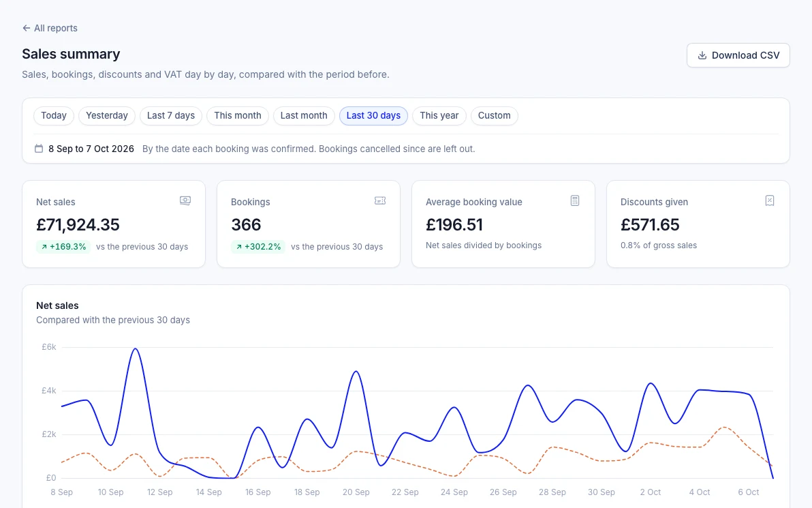Click the percent receipt icon on Discounts given
Screen dimensions: 812x508
tap(770, 200)
